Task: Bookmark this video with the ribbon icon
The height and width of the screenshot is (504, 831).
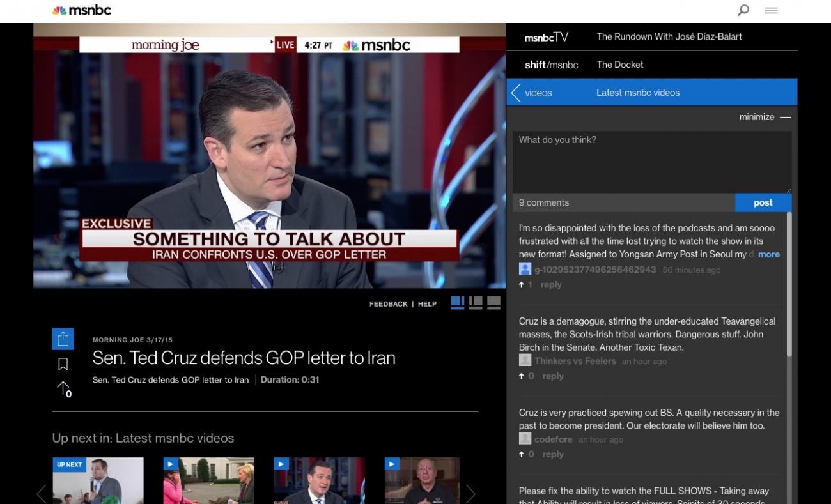Action: [63, 364]
